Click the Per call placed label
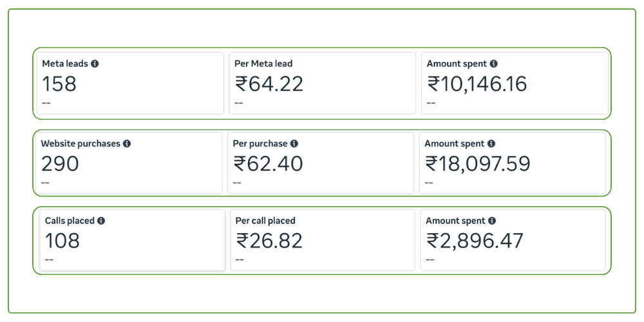This screenshot has height=322, width=644. coord(265,221)
